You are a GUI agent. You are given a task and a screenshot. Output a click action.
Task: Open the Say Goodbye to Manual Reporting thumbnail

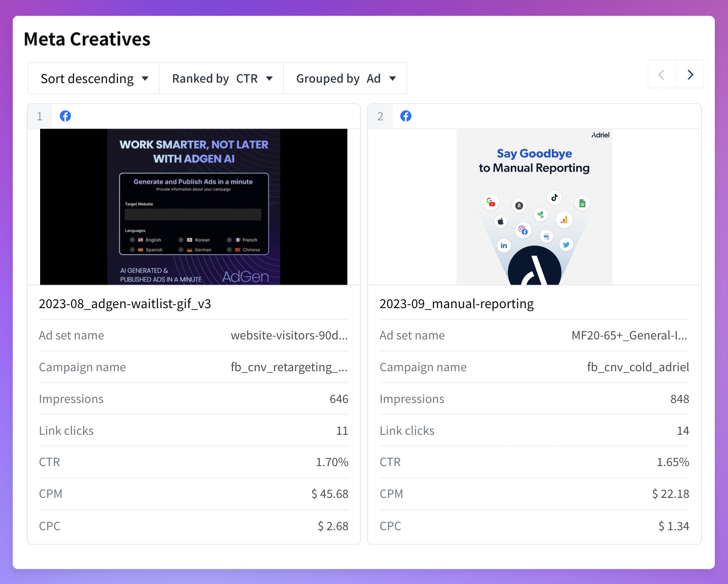point(534,207)
